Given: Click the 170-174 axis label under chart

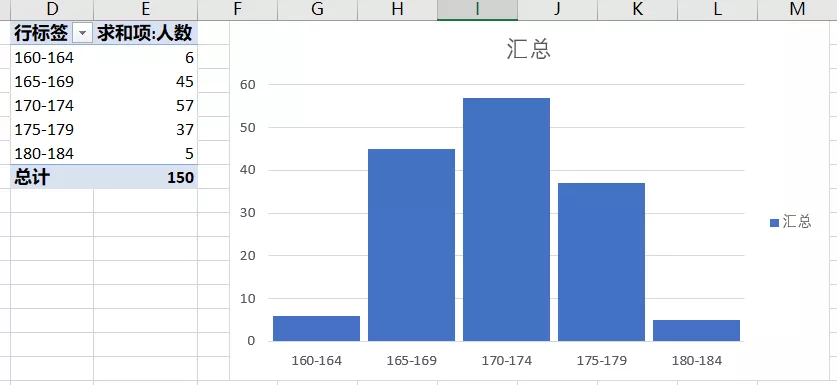Looking at the screenshot, I should click(x=507, y=361).
